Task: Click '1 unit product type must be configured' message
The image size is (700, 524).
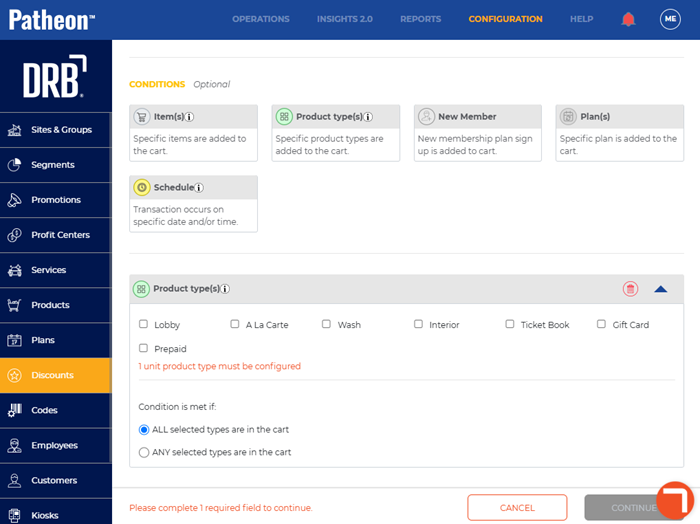Action: point(219,366)
